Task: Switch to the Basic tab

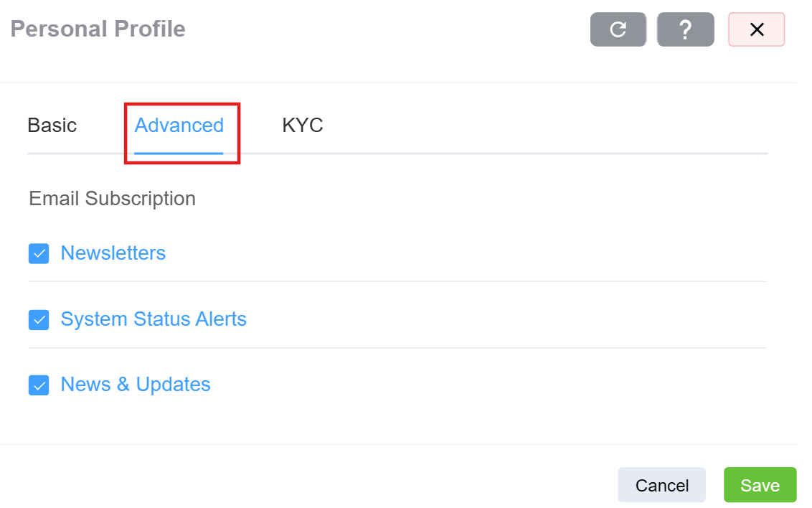Action: [52, 126]
